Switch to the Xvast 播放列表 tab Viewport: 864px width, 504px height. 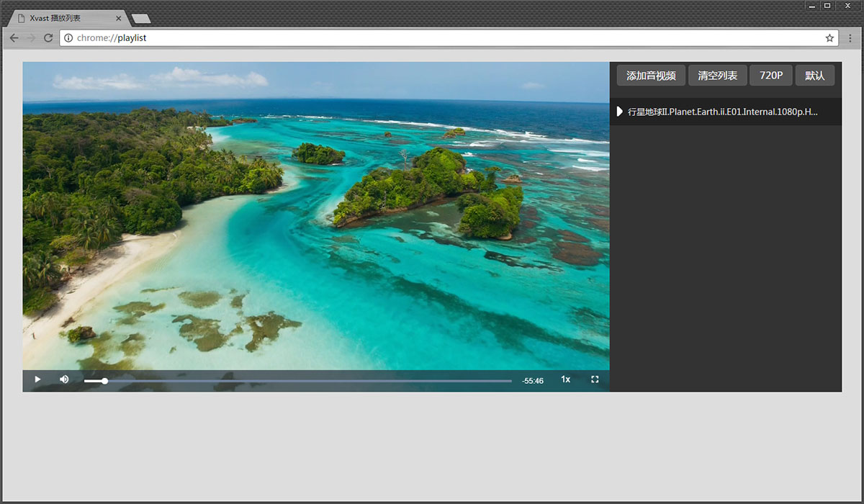[68, 18]
